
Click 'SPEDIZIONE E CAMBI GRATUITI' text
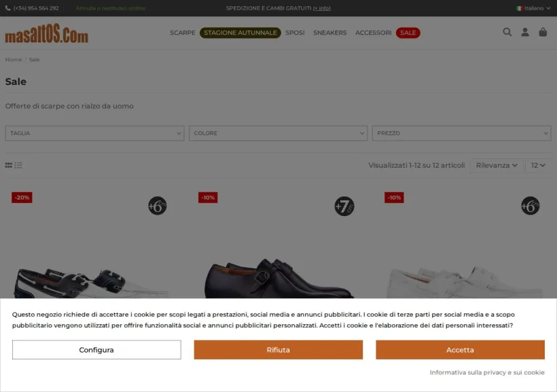(268, 8)
